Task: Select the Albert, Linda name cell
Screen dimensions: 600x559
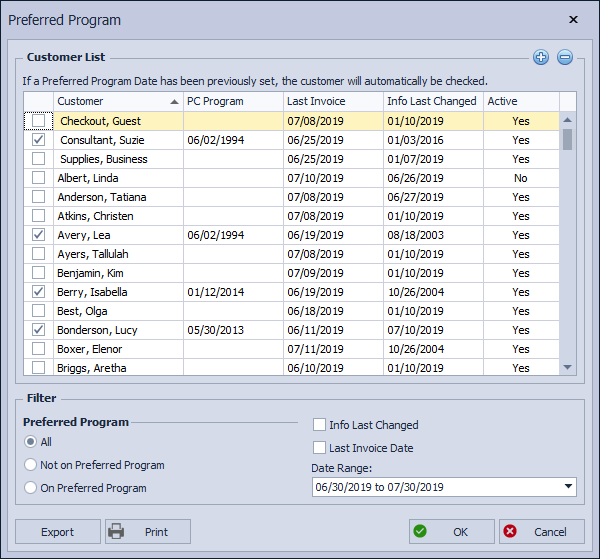Action: point(119,178)
